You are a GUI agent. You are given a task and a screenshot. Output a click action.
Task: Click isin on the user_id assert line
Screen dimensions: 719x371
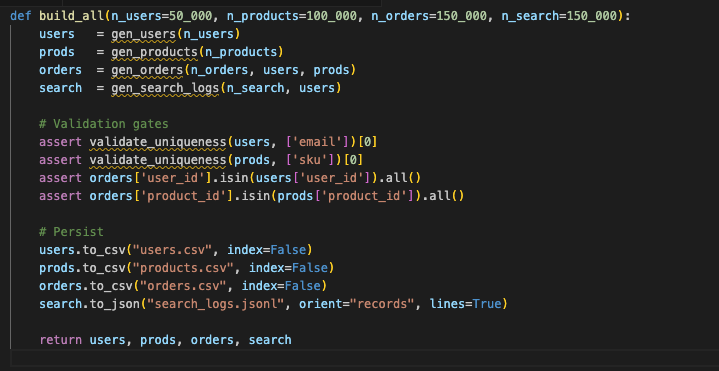pyautogui.click(x=235, y=178)
